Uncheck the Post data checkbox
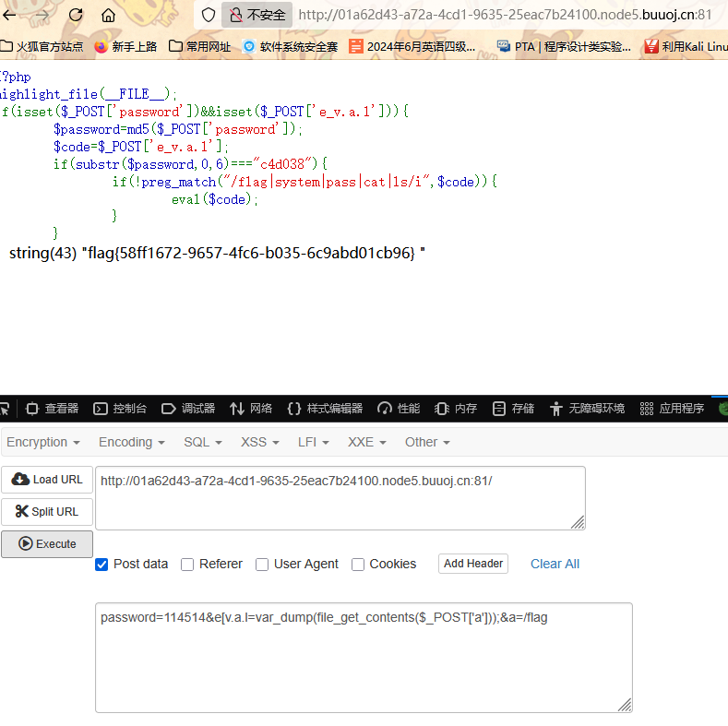 [x=101, y=565]
